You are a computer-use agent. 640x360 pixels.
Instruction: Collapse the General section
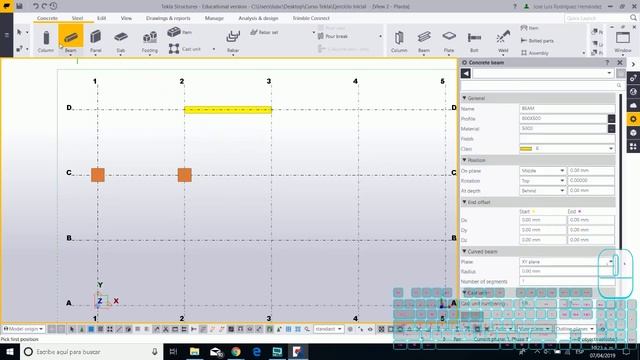[x=464, y=98]
